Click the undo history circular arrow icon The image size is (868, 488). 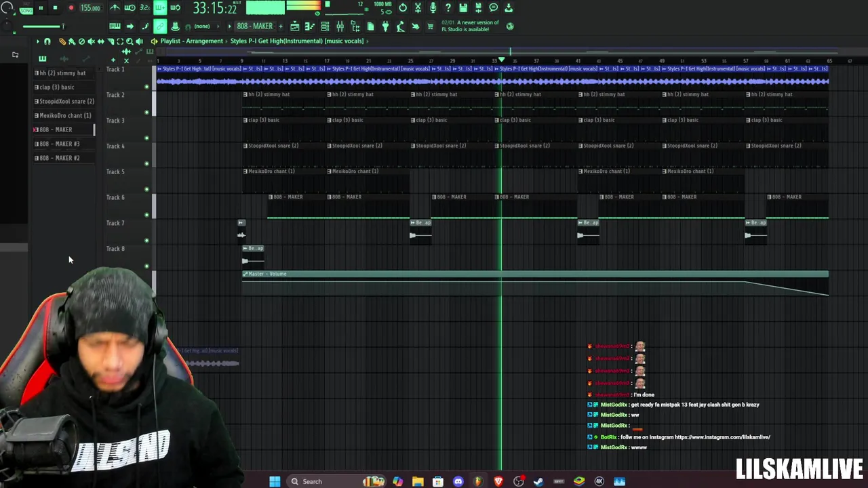[x=403, y=8]
